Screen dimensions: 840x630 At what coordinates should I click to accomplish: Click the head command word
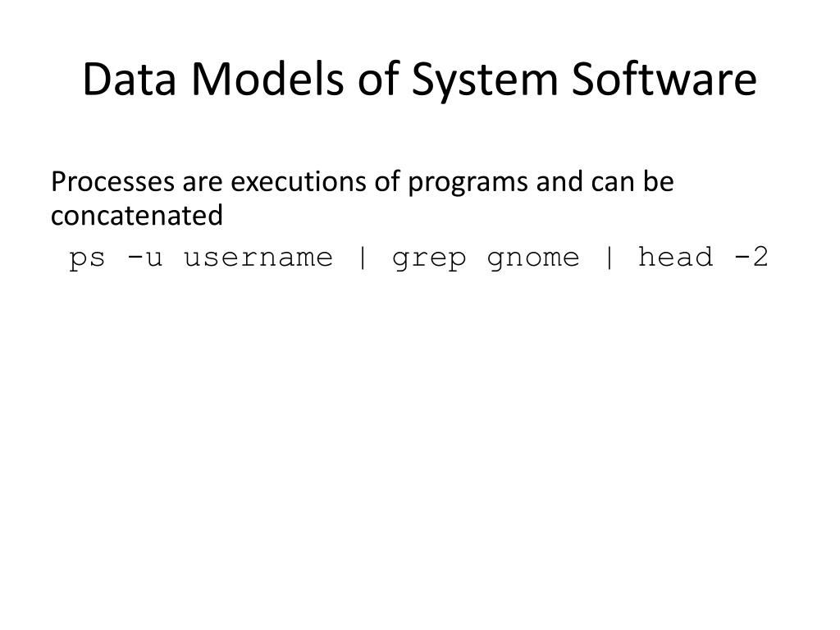pyautogui.click(x=676, y=257)
